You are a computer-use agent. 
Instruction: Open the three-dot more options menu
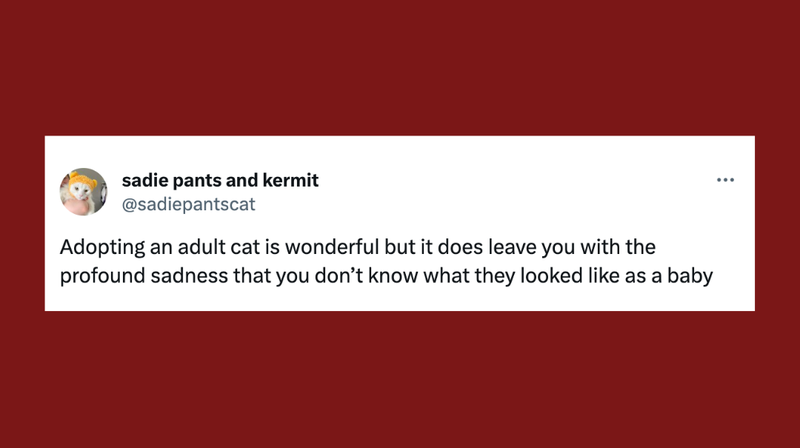[725, 180]
